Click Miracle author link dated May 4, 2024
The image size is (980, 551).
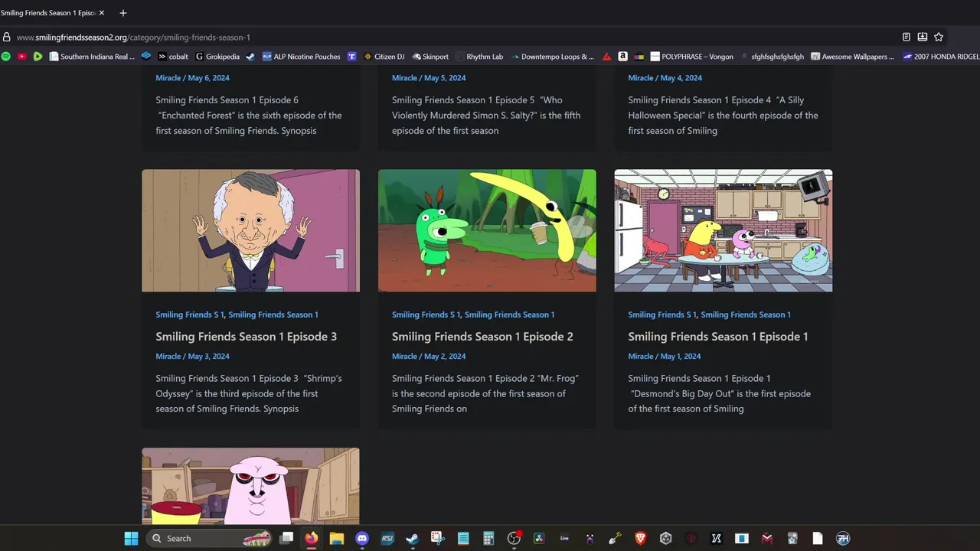point(641,78)
